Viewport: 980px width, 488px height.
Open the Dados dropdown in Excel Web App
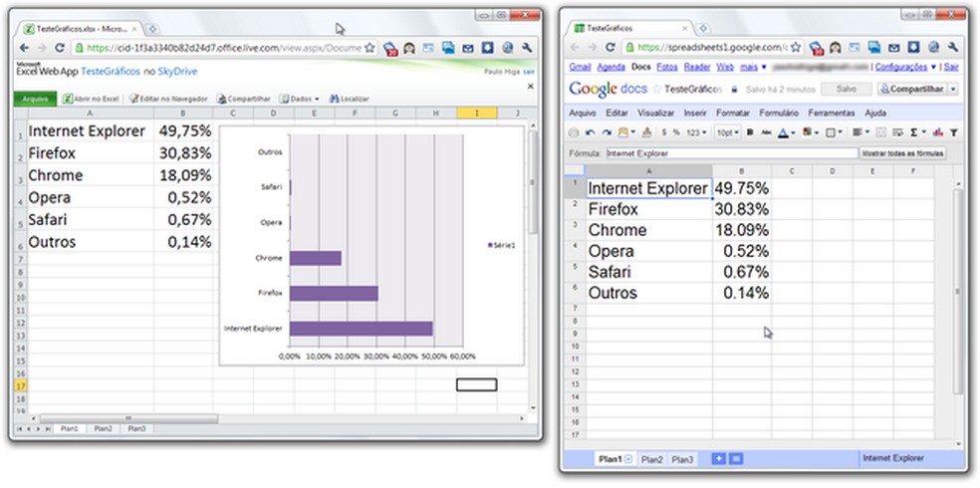299,99
